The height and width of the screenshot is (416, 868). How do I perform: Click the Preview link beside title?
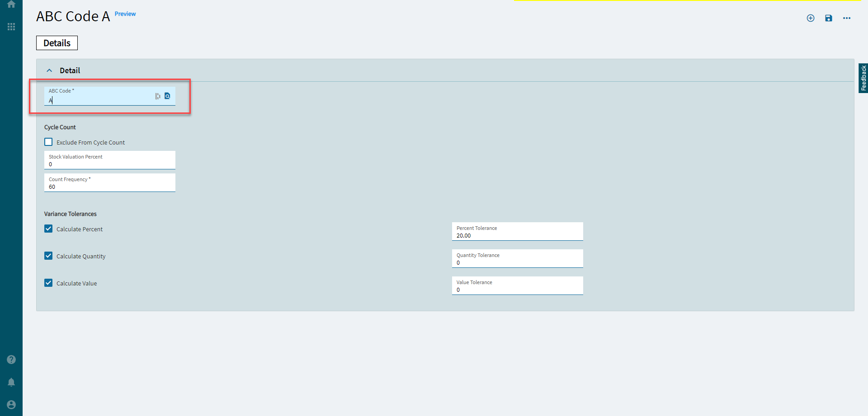tap(125, 14)
